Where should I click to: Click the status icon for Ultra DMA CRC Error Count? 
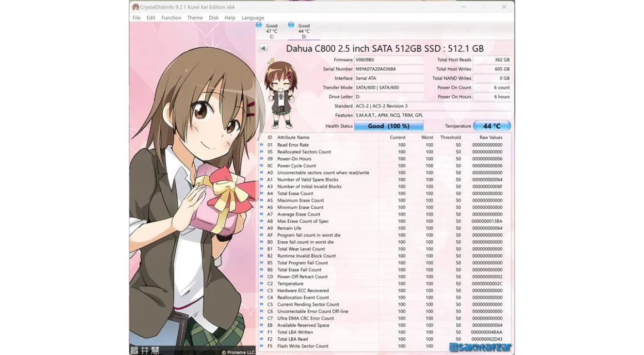[x=261, y=318]
